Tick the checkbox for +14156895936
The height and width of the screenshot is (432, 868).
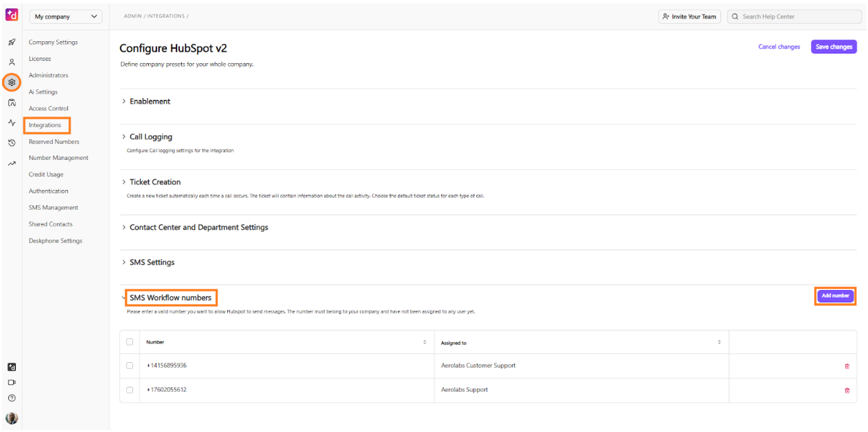(x=130, y=365)
